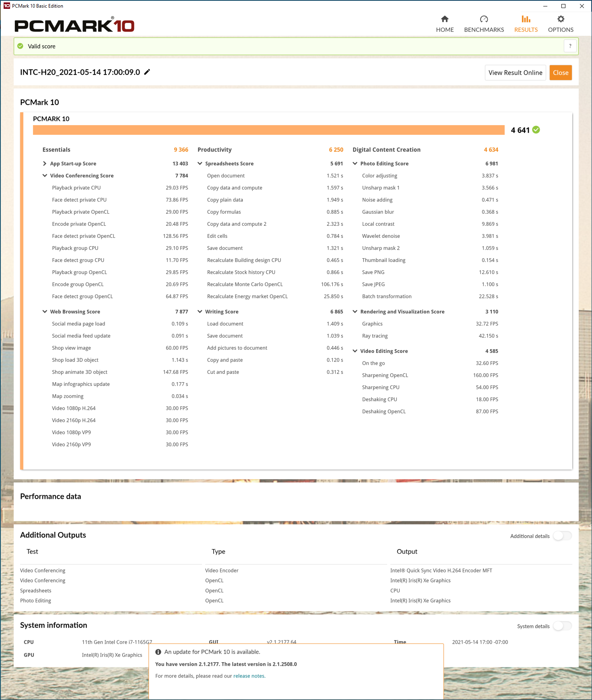Click the info icon in update notification

pos(158,652)
